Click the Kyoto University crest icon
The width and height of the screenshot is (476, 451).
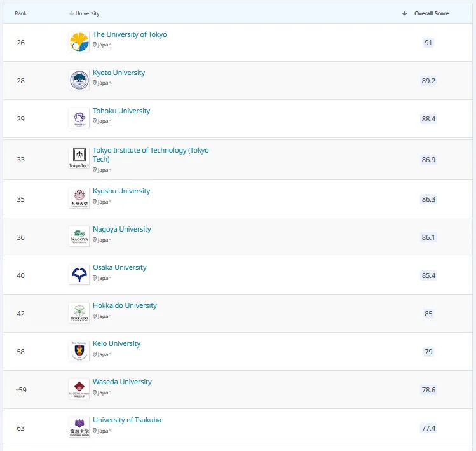tap(79, 80)
